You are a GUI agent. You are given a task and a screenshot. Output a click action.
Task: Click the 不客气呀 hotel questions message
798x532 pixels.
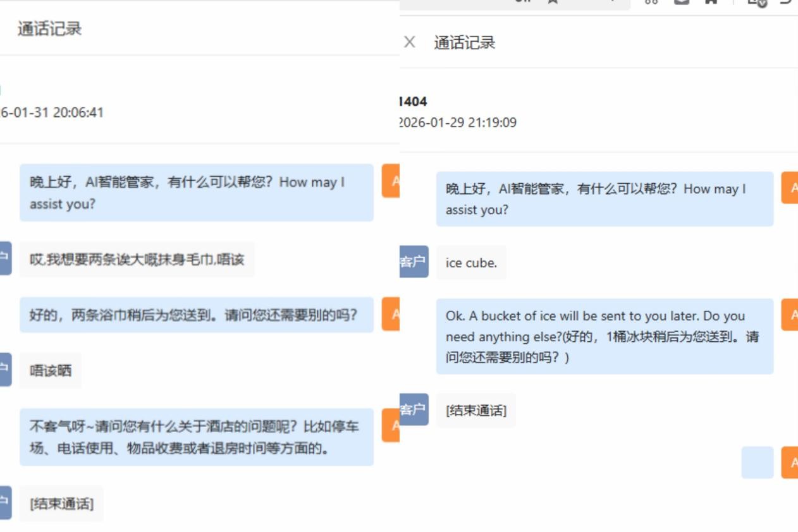(x=196, y=437)
